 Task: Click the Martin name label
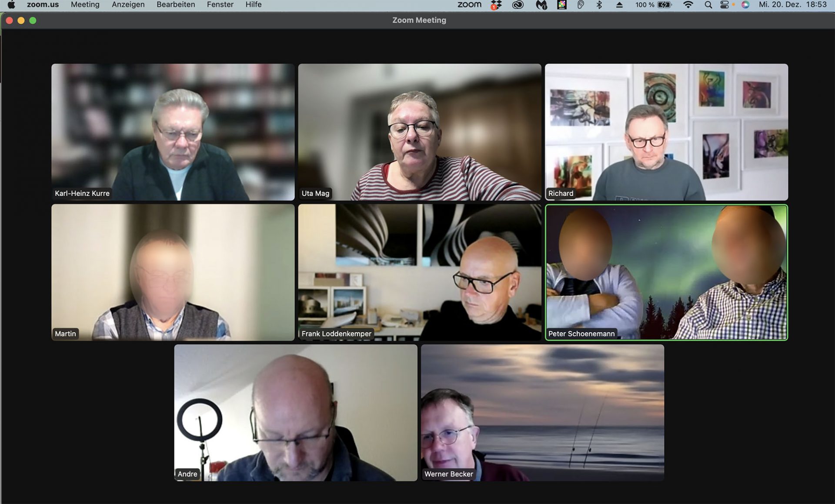(65, 334)
